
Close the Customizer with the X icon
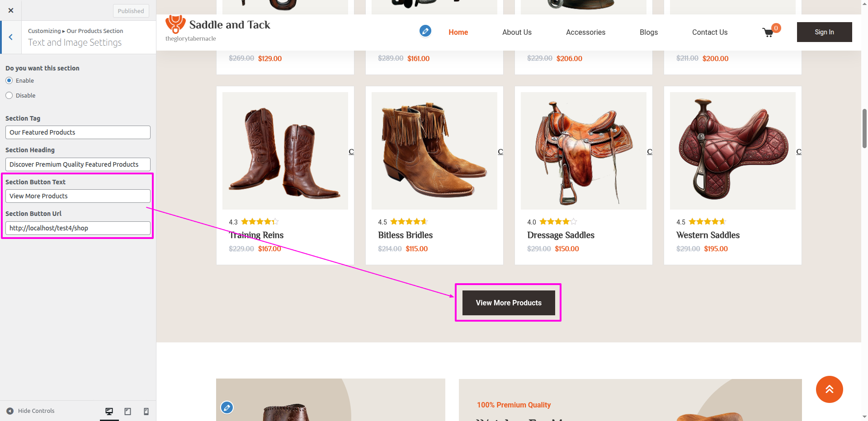tap(11, 10)
